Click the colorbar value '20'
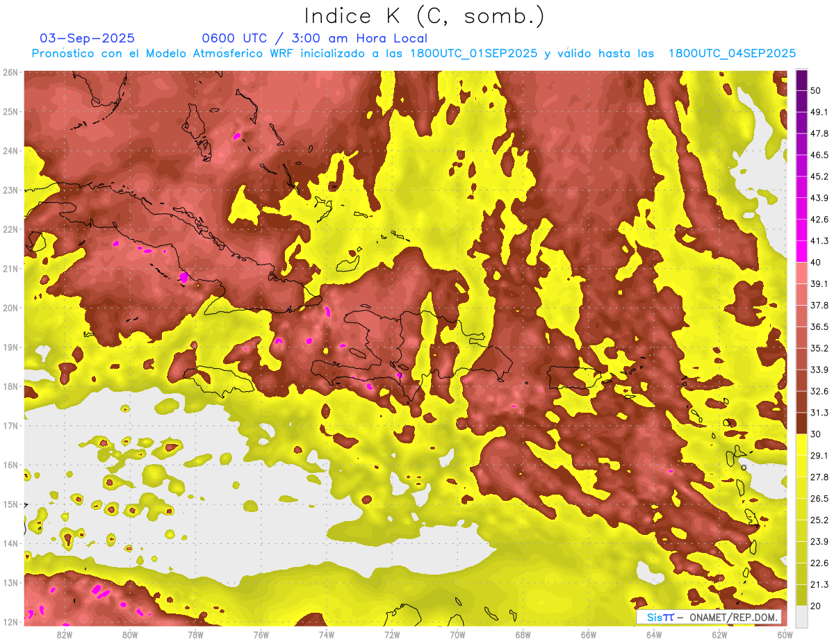 pos(815,606)
